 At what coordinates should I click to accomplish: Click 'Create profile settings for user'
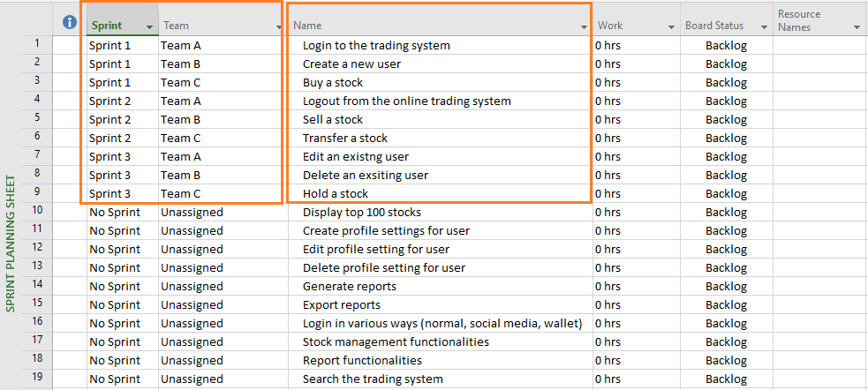pos(387,230)
